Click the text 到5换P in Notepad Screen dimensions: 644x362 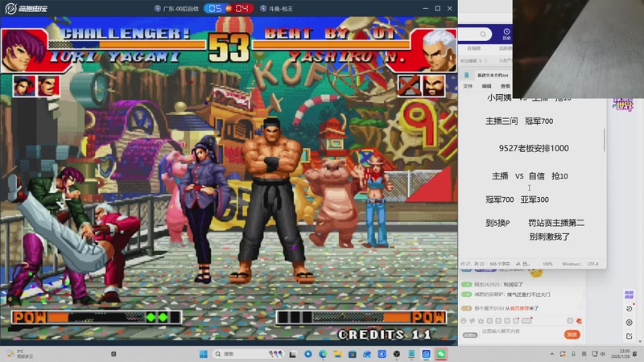pos(497,224)
